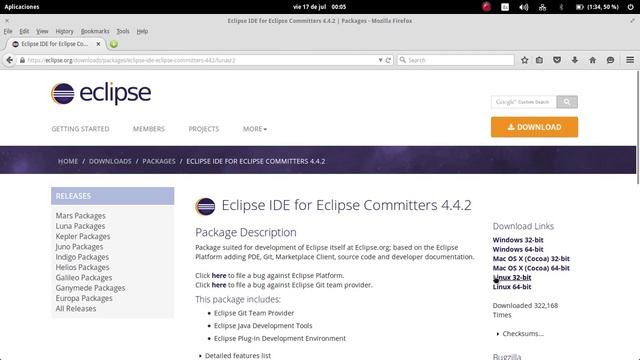Expand the Checksums... section
Screen dimensions: 640x360
tap(523, 334)
